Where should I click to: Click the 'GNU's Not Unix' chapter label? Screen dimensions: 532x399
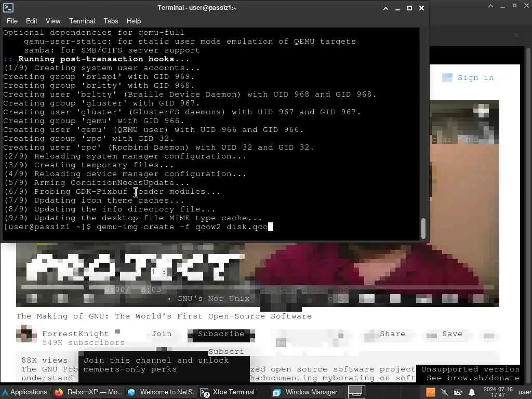tap(213, 299)
